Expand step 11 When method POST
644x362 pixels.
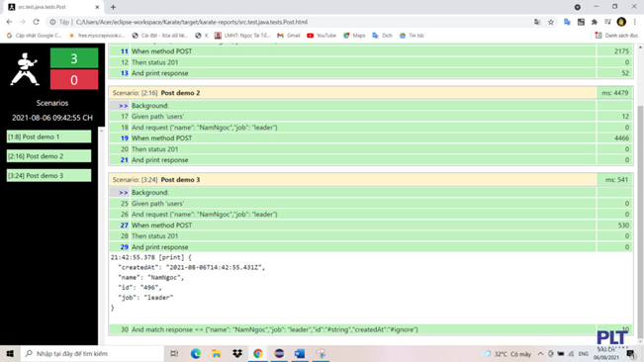352,51
